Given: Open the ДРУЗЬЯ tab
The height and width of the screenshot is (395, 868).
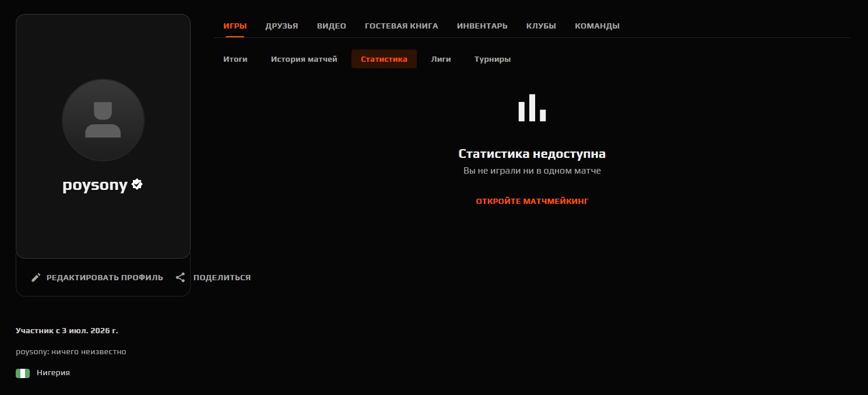Looking at the screenshot, I should [x=282, y=26].
